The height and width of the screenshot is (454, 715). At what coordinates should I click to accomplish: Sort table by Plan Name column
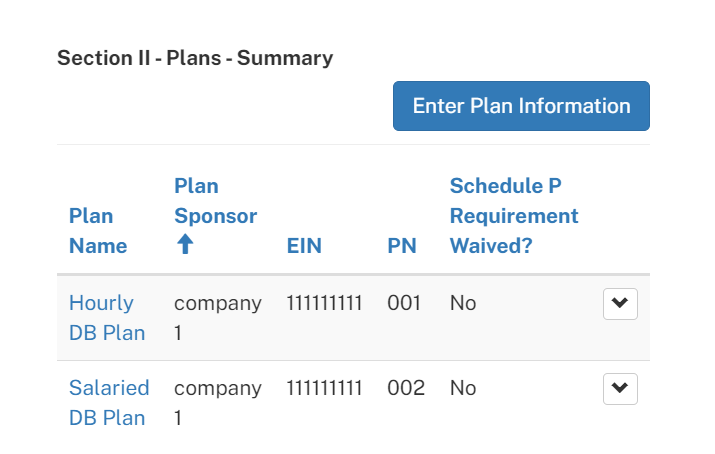98,231
